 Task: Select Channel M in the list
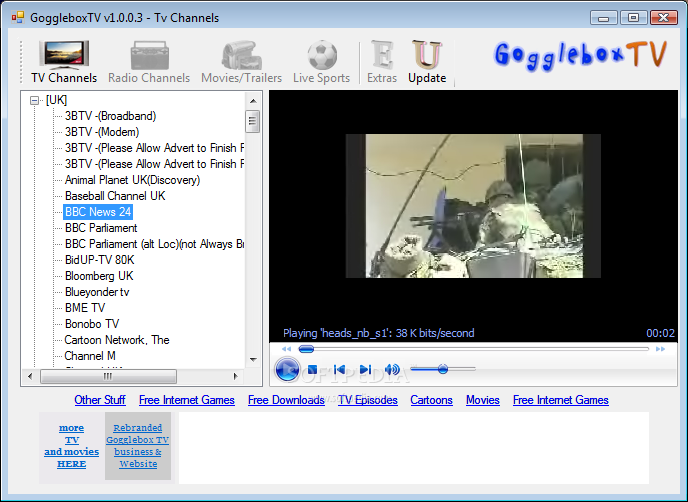pyautogui.click(x=90, y=356)
